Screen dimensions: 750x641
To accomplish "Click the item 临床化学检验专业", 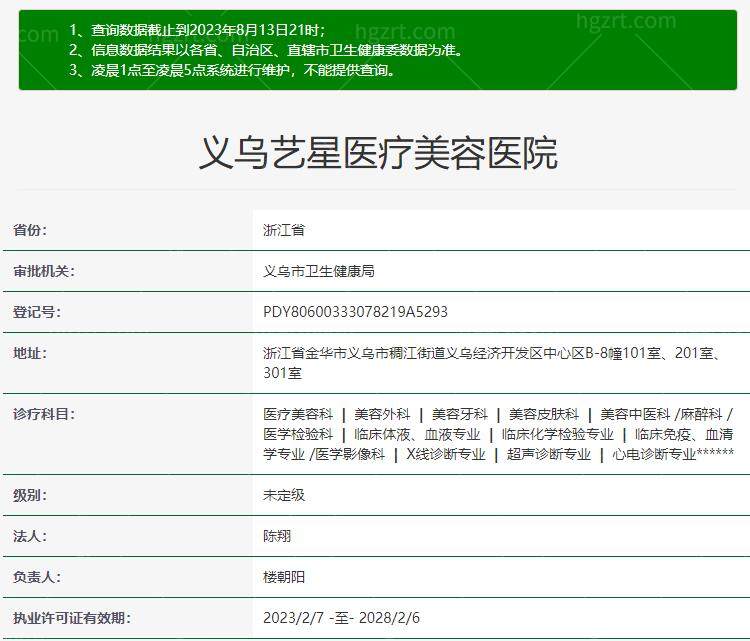I will pos(558,434).
